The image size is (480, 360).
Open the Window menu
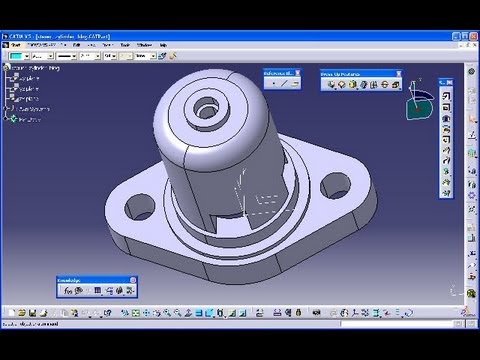coord(144,45)
